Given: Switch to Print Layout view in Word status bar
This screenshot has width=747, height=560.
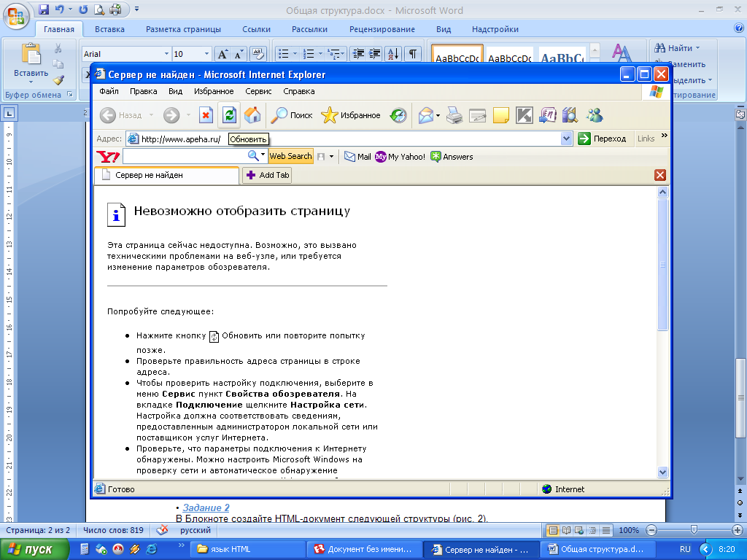Looking at the screenshot, I should pos(553,530).
